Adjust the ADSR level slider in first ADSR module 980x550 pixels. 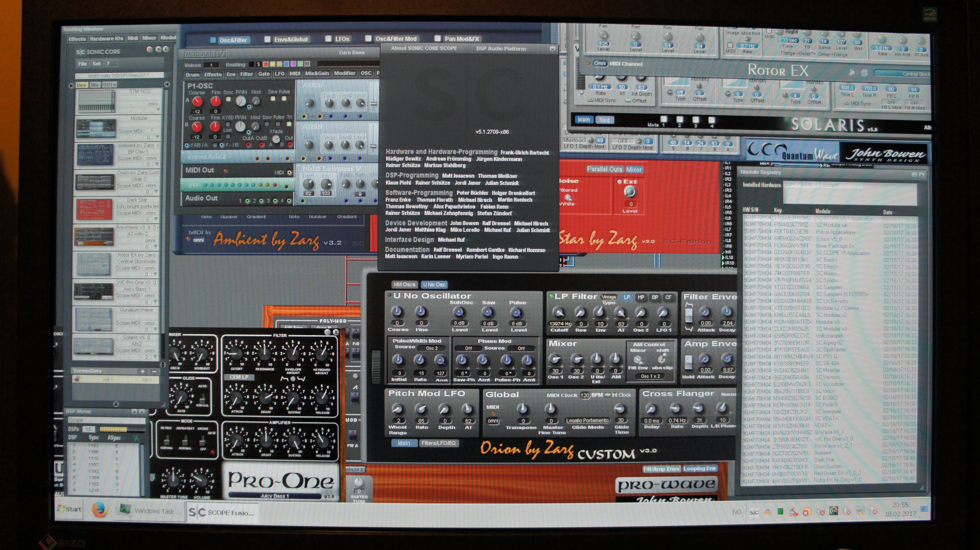click(374, 103)
